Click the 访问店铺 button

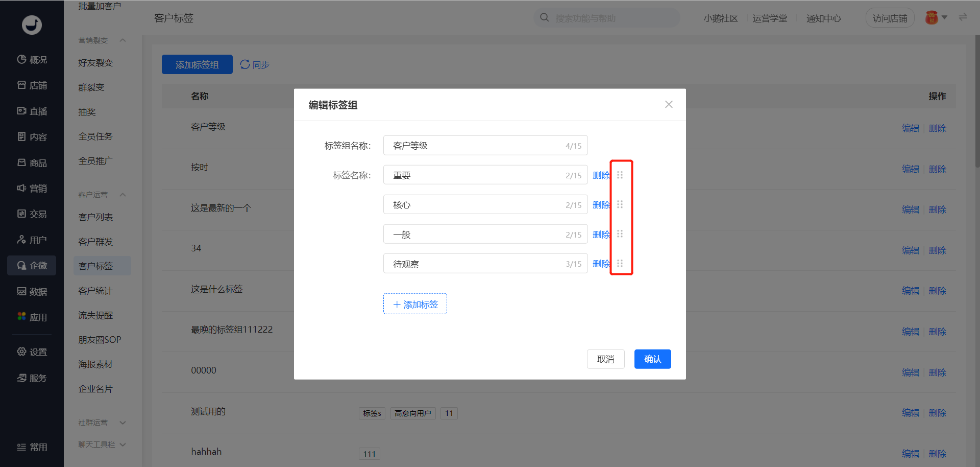[x=890, y=18]
